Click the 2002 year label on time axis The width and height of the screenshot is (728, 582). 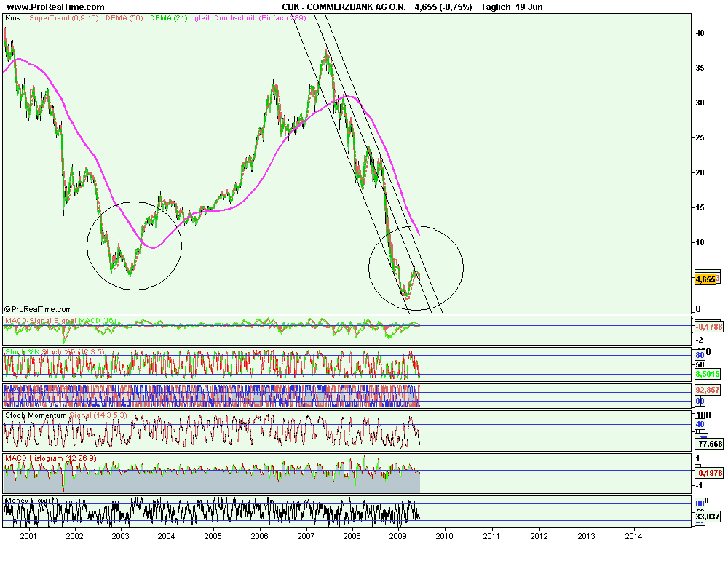point(75,536)
